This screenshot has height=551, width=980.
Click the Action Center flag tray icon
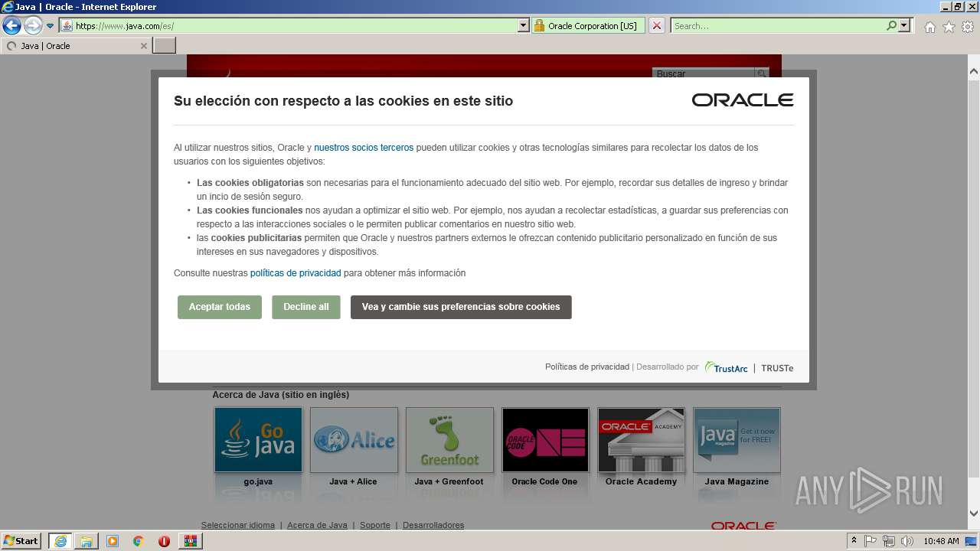pos(871,541)
